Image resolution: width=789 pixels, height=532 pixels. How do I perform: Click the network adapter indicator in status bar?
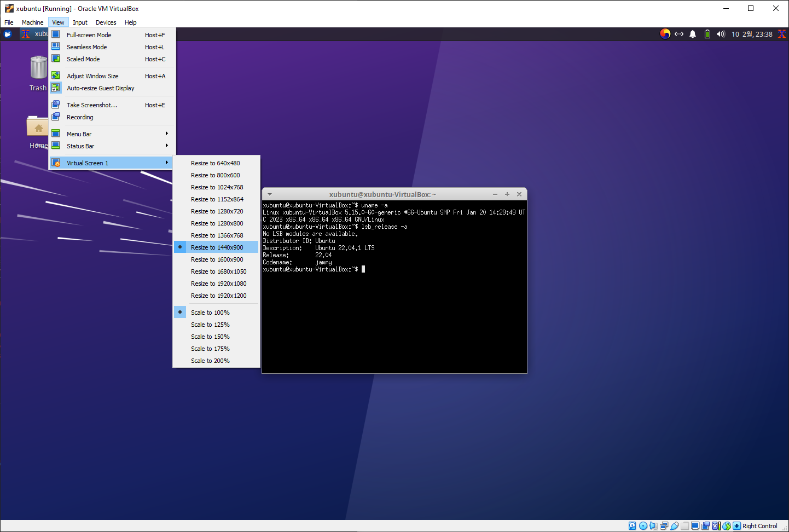[x=664, y=526]
